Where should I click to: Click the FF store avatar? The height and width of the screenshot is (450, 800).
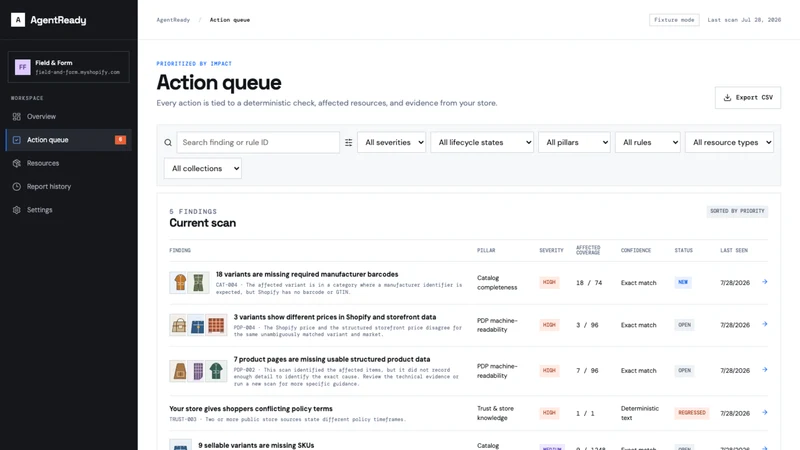(x=22, y=67)
